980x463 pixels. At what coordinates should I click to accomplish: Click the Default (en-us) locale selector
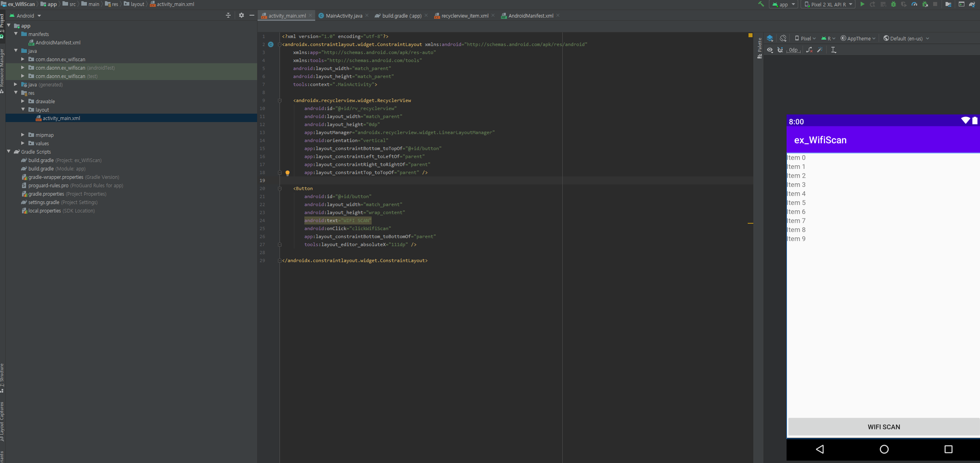click(x=906, y=38)
